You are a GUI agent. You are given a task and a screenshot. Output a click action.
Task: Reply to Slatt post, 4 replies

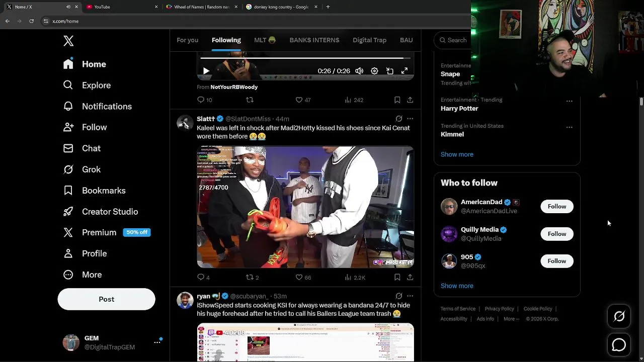tap(204, 278)
